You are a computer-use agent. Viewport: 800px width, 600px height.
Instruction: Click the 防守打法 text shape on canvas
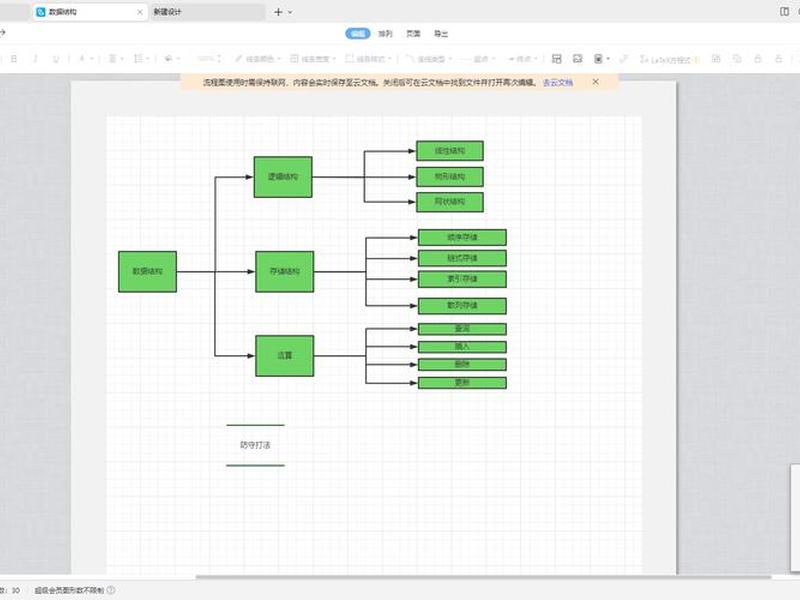coord(255,445)
